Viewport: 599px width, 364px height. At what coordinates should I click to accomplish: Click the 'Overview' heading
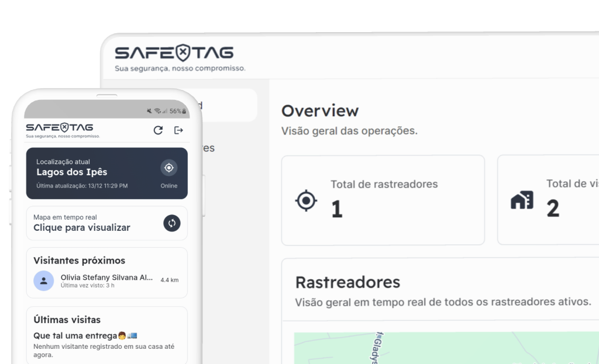[320, 111]
